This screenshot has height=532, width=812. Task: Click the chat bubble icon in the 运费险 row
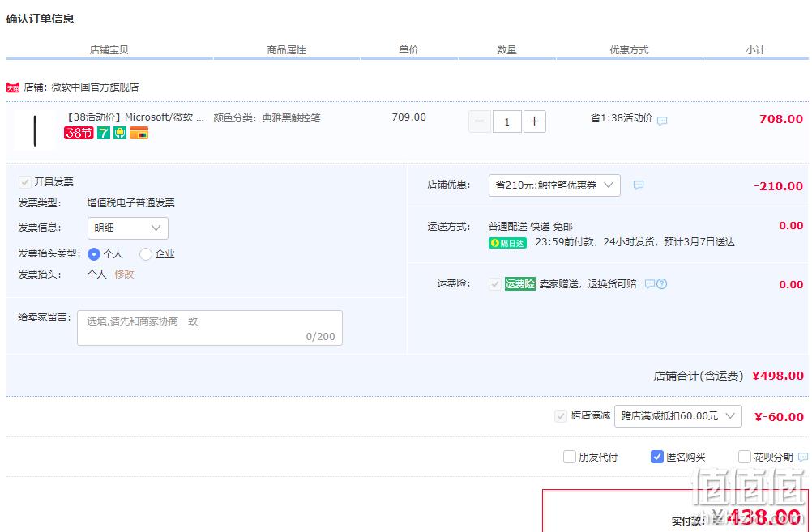point(649,283)
